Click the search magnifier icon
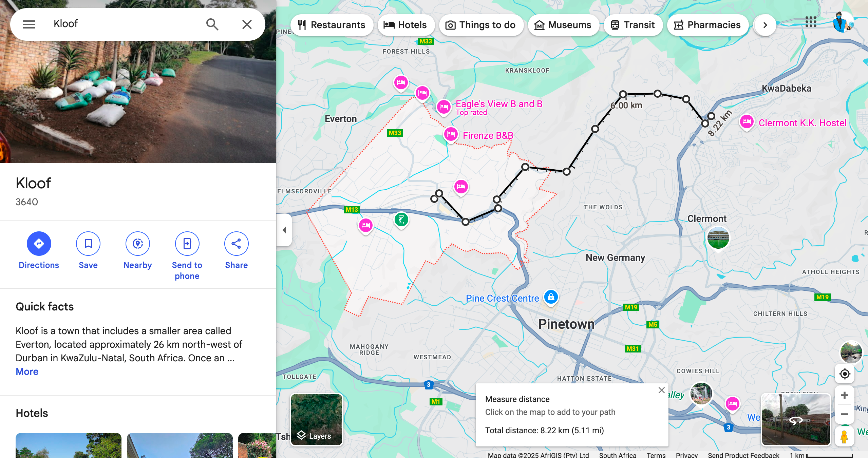 [212, 24]
